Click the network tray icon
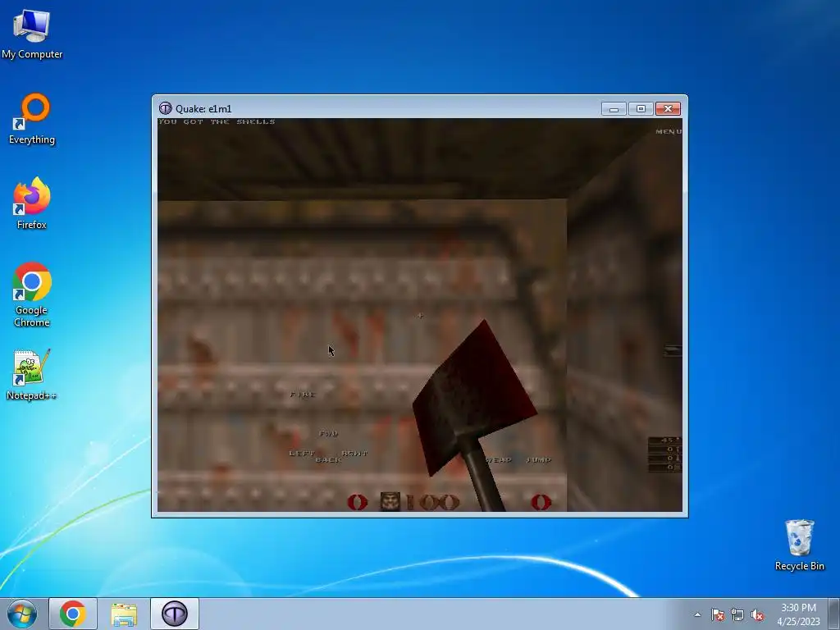 [x=737, y=615]
